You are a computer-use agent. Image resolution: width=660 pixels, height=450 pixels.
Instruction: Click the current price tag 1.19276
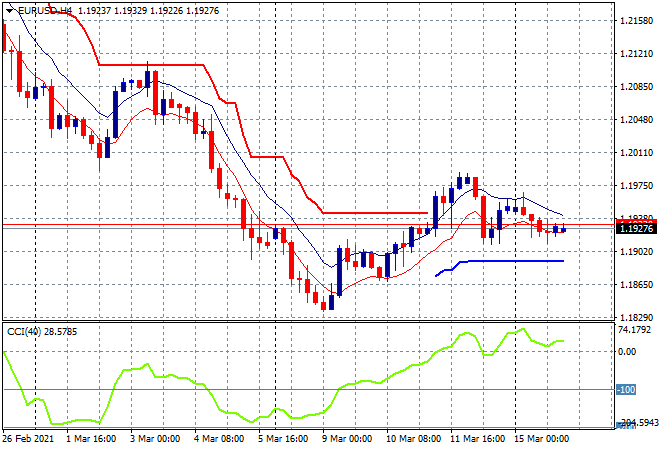636,229
